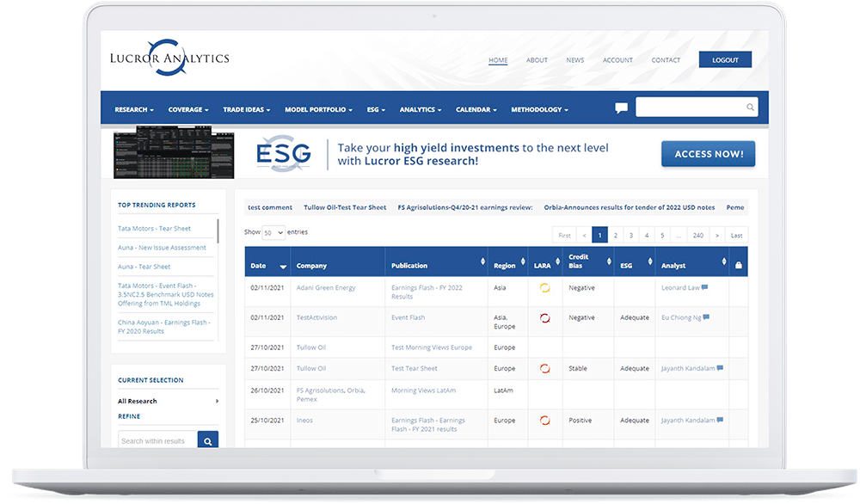The image size is (860, 504).
Task: Open the Show entries count dropdown
Action: coord(273,232)
